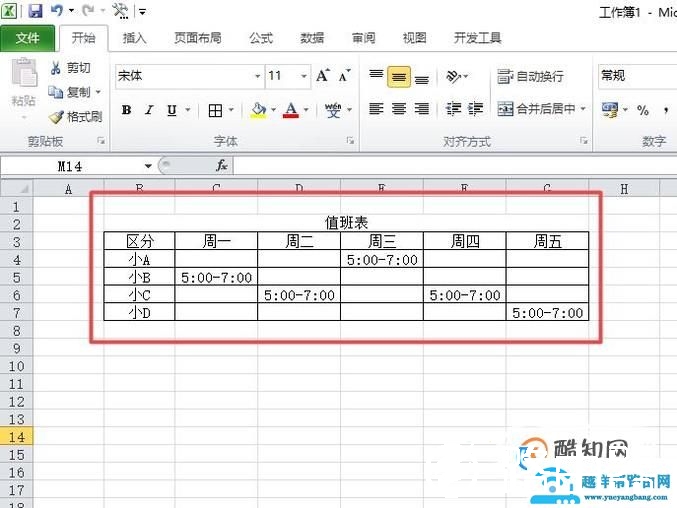Open the 剪贴板 dialog launcher
677x508 pixels.
(x=101, y=141)
